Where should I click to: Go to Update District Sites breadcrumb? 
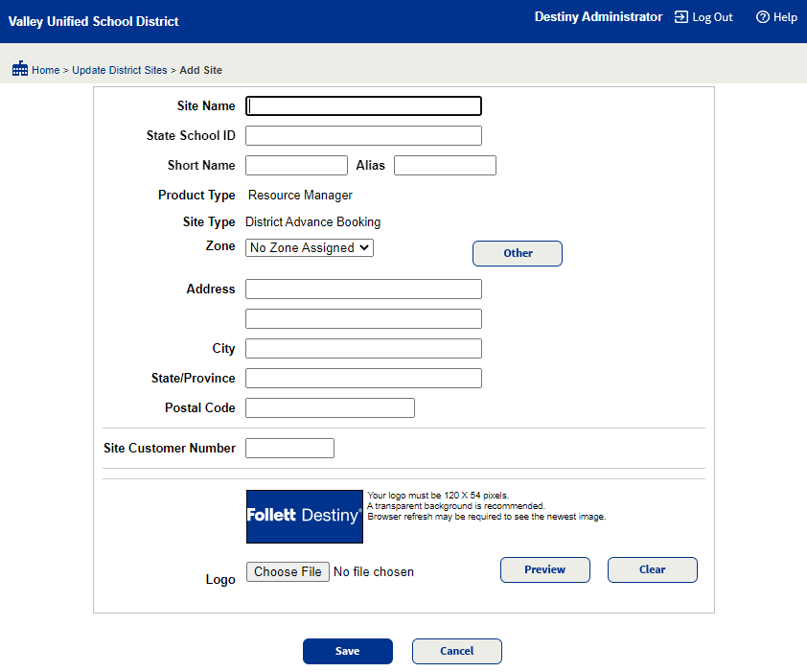tap(120, 70)
